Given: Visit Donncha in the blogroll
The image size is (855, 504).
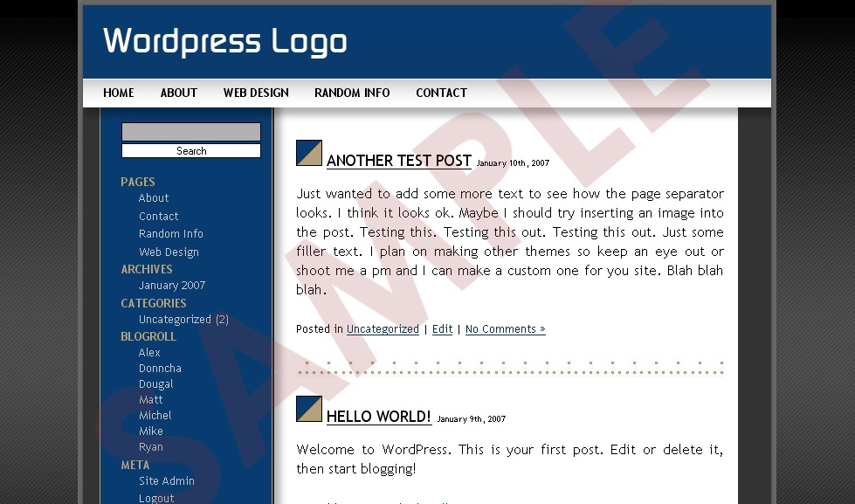Looking at the screenshot, I should [160, 369].
